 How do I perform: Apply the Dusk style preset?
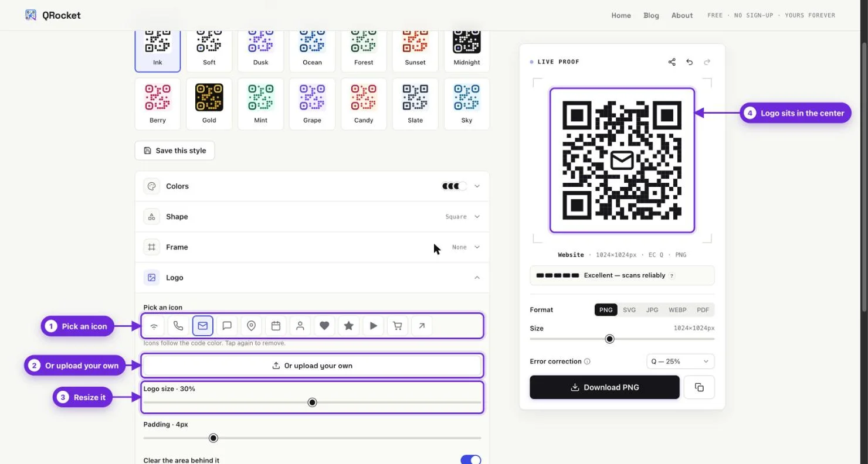pos(260,52)
